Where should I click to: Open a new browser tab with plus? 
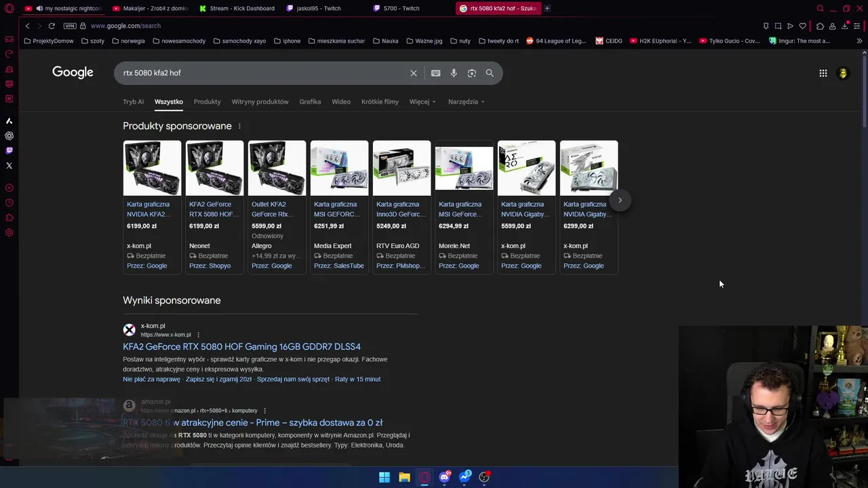click(x=547, y=9)
